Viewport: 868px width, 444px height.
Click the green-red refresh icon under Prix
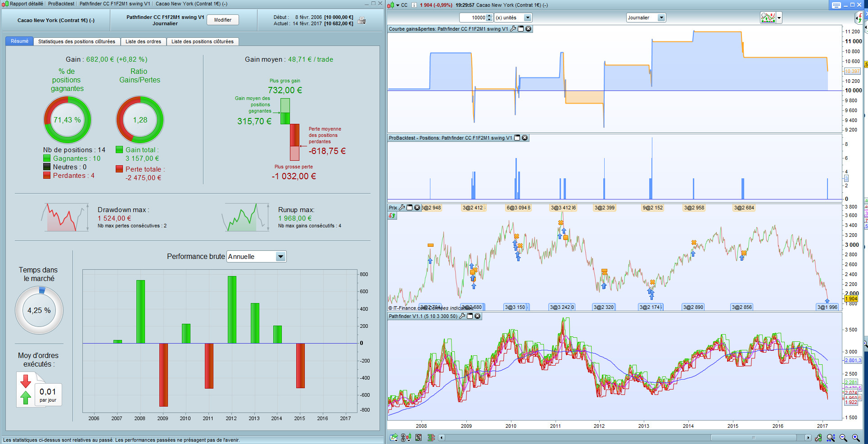pos(392,216)
